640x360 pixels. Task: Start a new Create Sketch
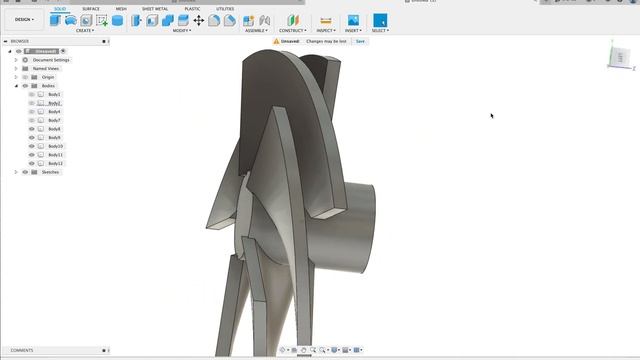click(x=102, y=20)
